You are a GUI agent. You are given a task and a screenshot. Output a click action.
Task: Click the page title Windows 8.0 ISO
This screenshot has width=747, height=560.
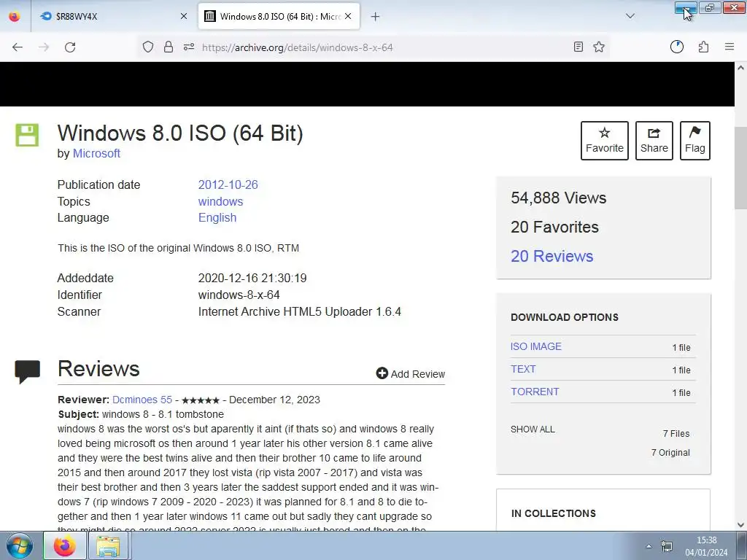coord(180,133)
